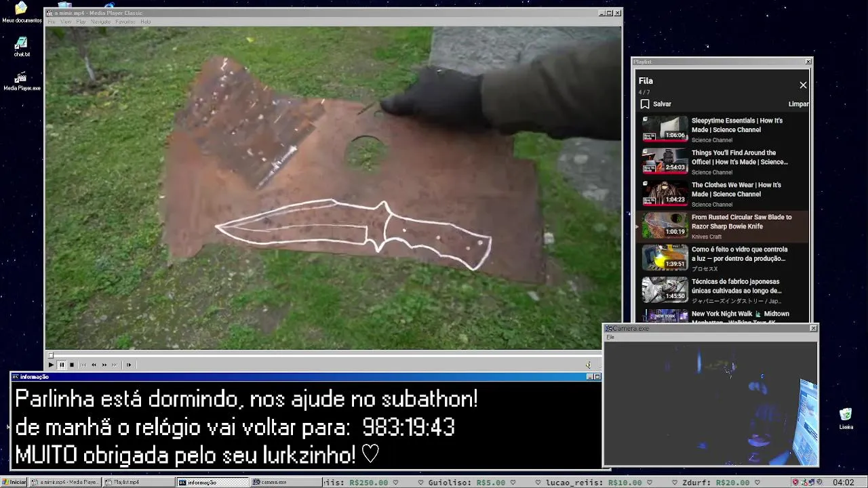The width and height of the screenshot is (868, 488).
Task: Start playback with Media Player Classic play button
Action: tap(51, 365)
